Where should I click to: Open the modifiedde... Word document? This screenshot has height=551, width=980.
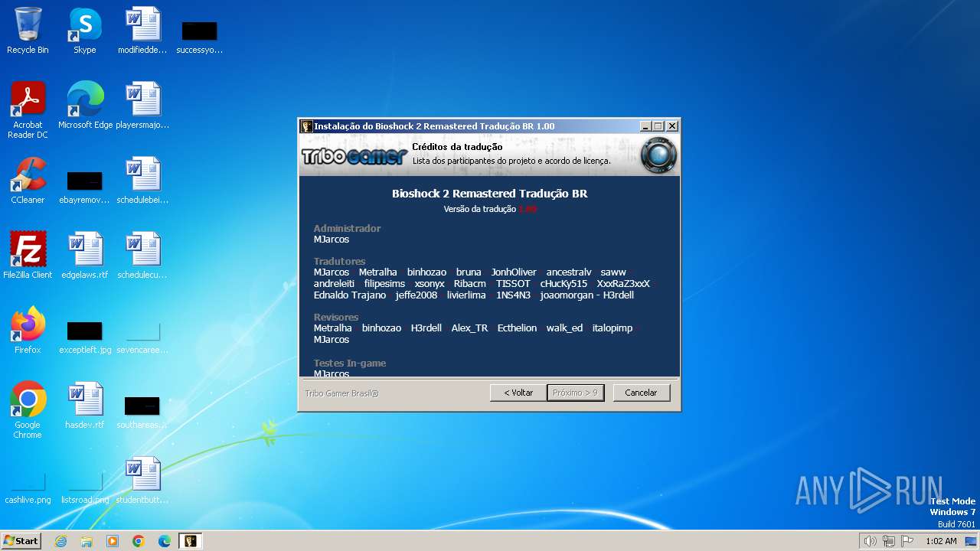(x=142, y=31)
